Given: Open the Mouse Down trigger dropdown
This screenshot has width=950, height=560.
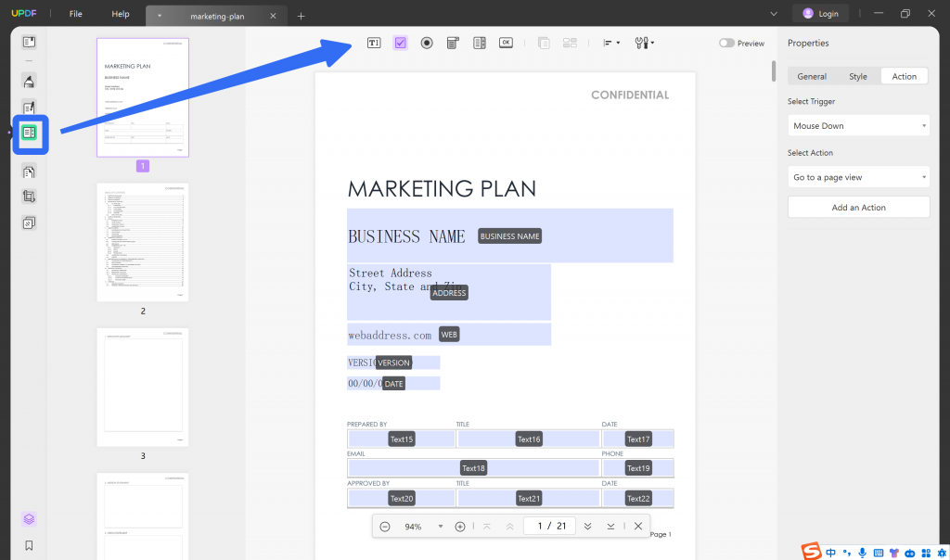Looking at the screenshot, I should tap(858, 125).
